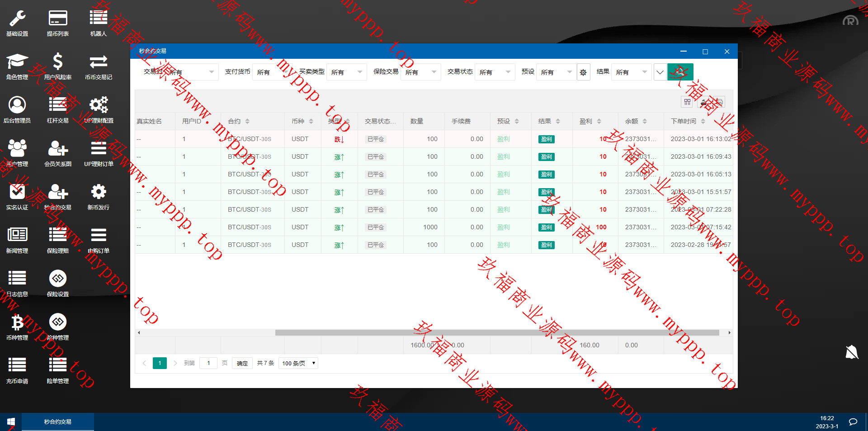This screenshot has width=868, height=431.
Task: Open the column filter grid icon
Action: (x=687, y=102)
